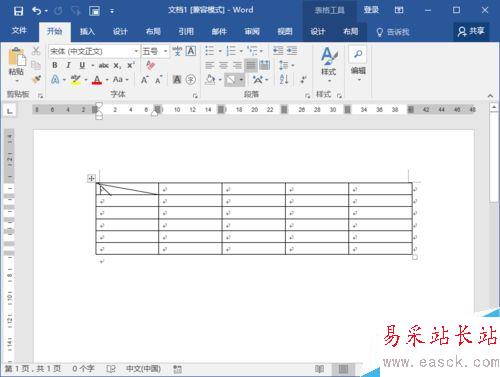500x377 pixels.
Task: Toggle bold formatting
Action: tap(55, 65)
